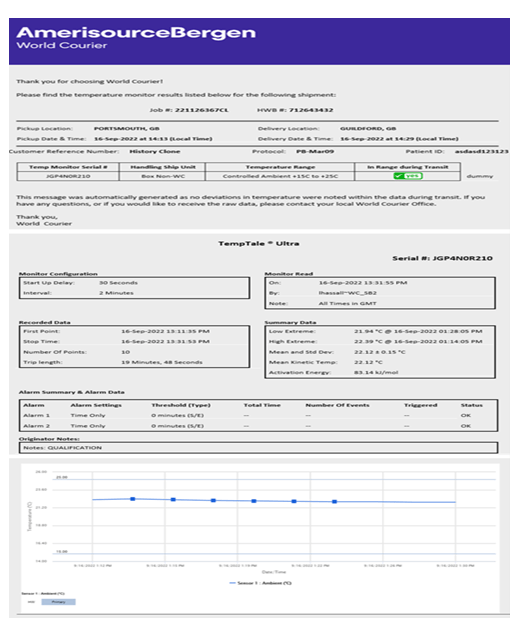Click Monitor Read On value 13:31:55 PM

[x=363, y=283]
